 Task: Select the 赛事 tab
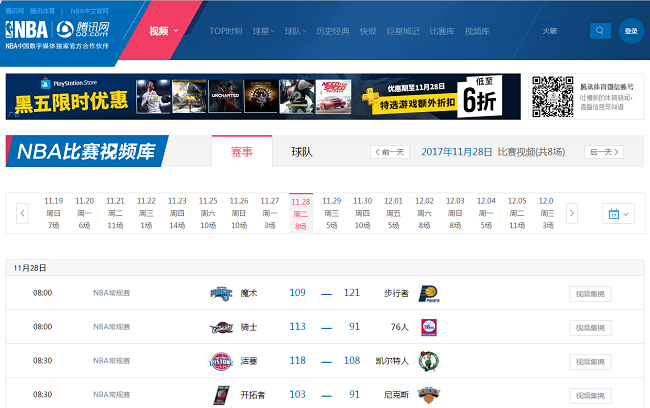[241, 152]
